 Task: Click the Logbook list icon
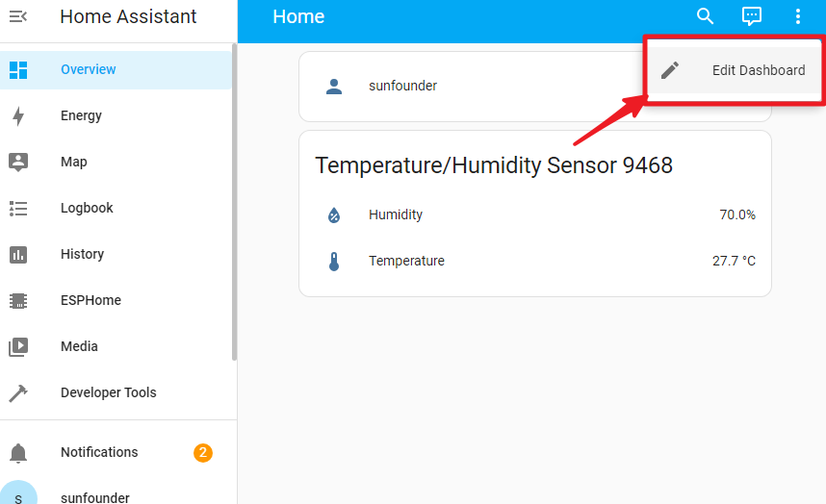click(18, 209)
